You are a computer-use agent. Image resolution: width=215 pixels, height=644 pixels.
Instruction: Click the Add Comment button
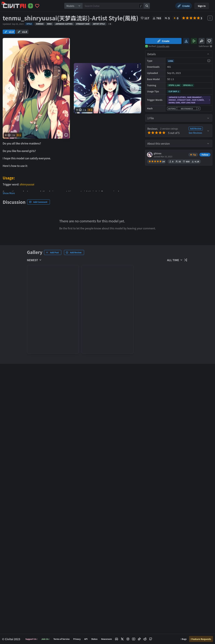(x=39, y=202)
